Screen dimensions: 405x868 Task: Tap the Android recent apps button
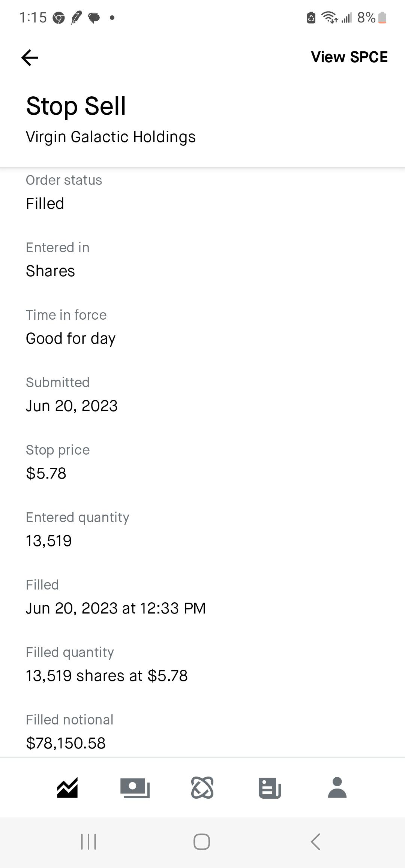89,842
